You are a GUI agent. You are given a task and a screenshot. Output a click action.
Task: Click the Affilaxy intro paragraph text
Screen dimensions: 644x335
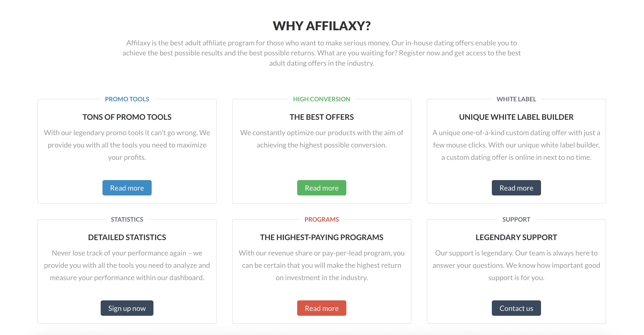pos(321,53)
